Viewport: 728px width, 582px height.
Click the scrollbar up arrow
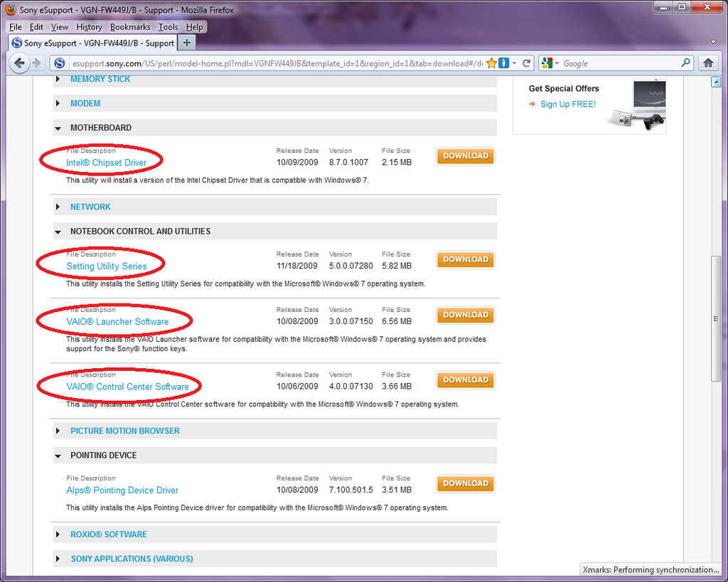[x=715, y=82]
